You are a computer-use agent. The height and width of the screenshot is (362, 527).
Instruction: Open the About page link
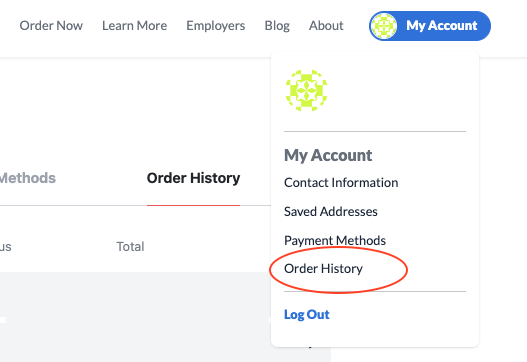pyautogui.click(x=326, y=26)
